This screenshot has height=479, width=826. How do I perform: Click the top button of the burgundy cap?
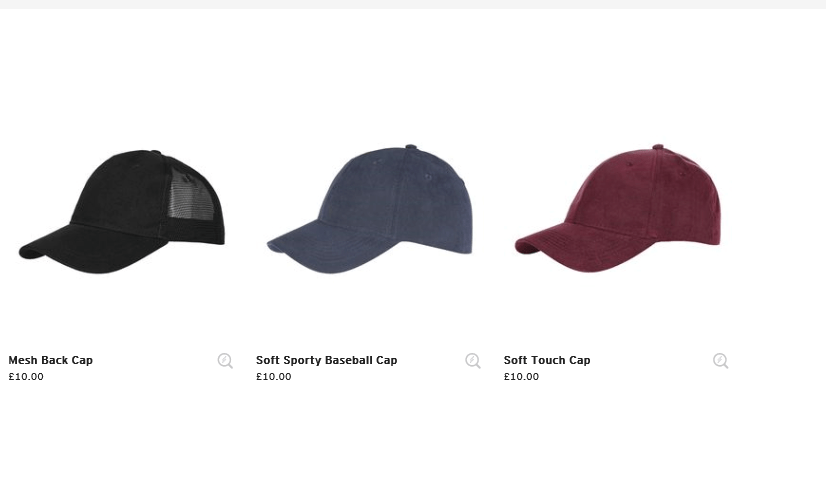[658, 146]
